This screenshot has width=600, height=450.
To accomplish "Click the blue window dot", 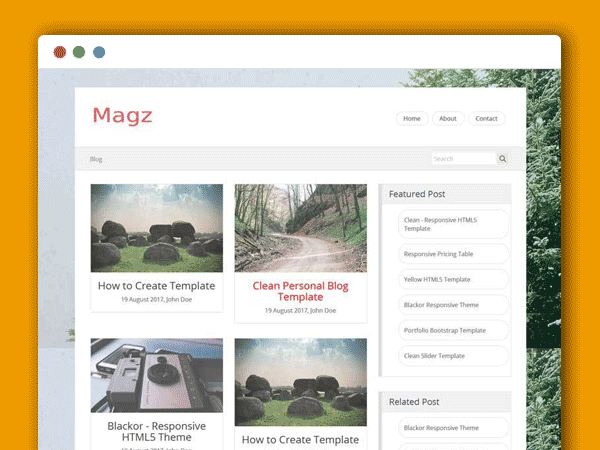I will 99,52.
